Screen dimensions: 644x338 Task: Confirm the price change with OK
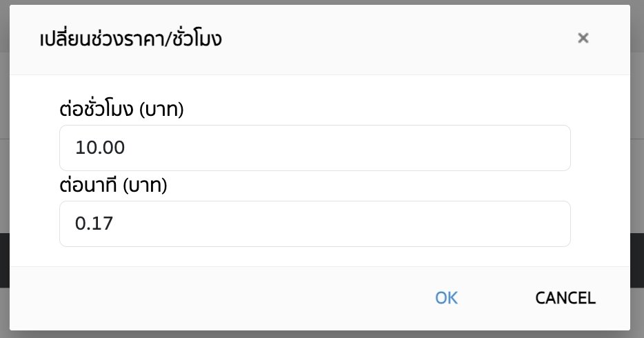446,298
